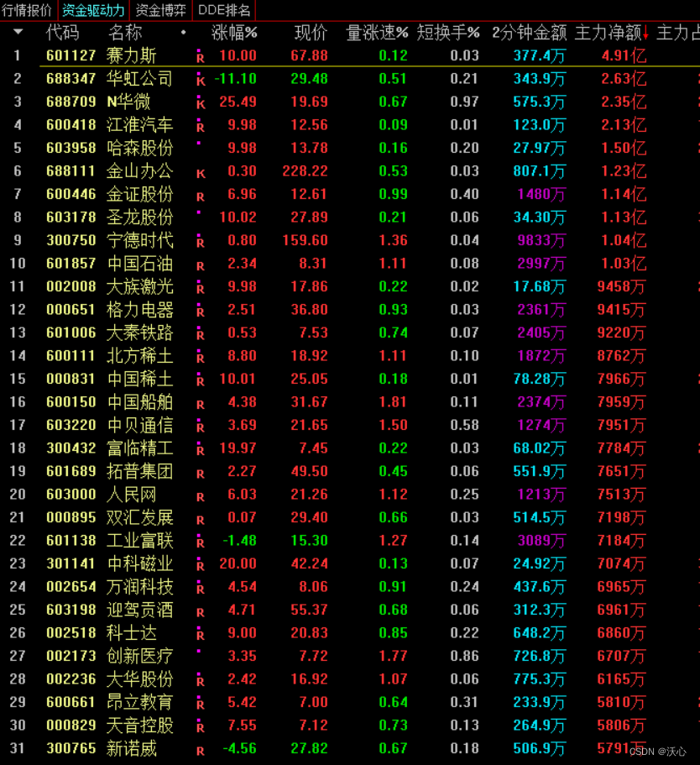Select stock name 圣龙股份
Image resolution: width=700 pixels, height=765 pixels.
coord(139,217)
